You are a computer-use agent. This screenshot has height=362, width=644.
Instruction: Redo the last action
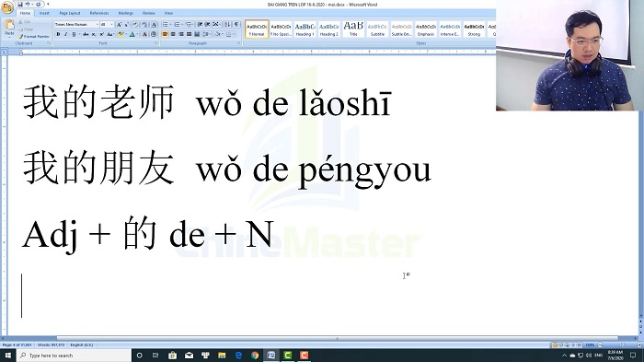coord(38,4)
